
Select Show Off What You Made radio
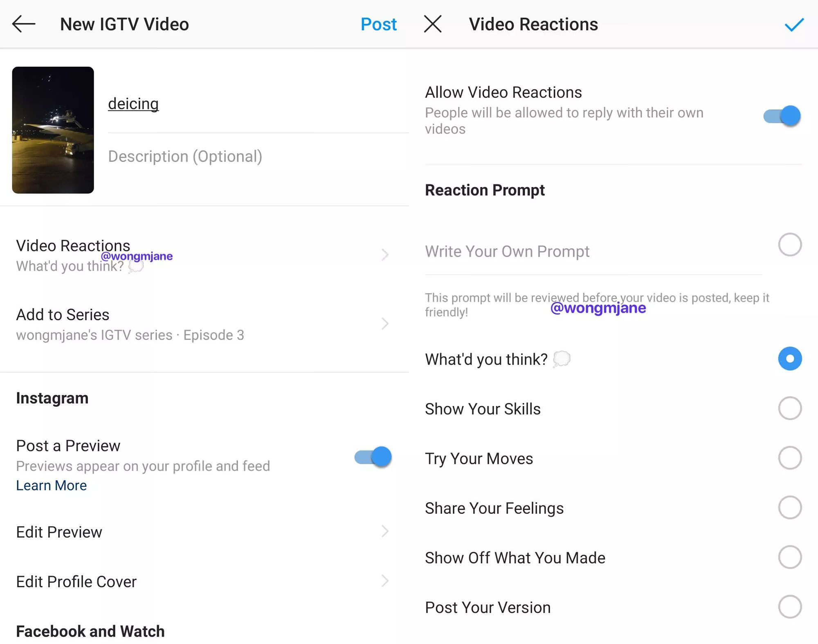coord(789,557)
